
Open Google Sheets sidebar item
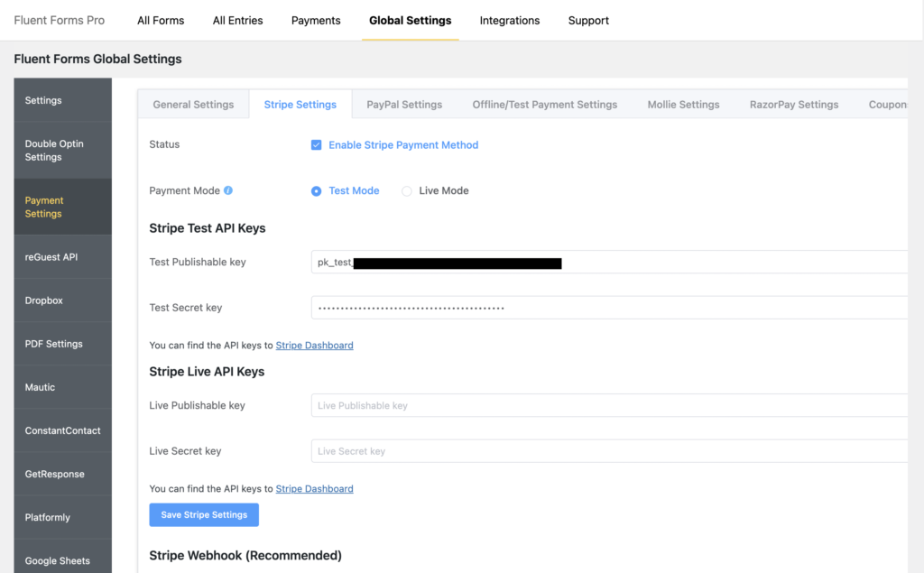tap(58, 560)
